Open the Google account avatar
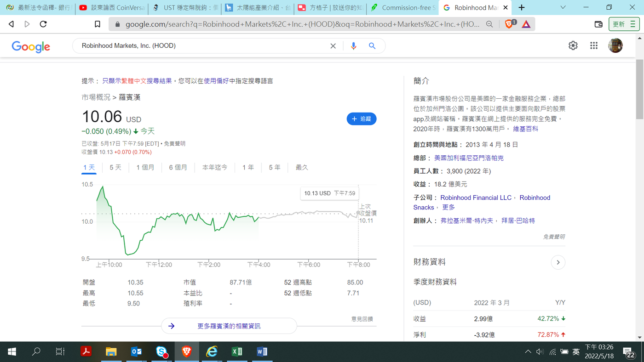 click(x=615, y=45)
